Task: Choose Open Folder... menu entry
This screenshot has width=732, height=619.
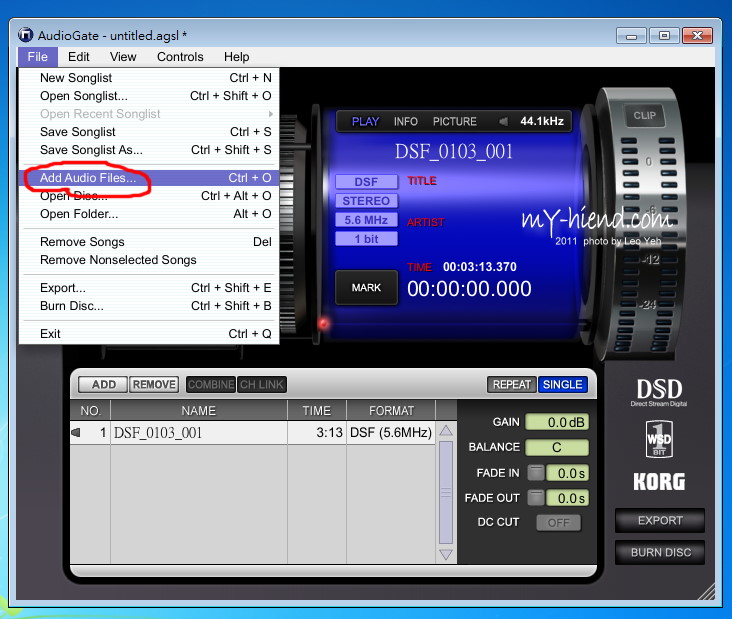Action: click(x=149, y=214)
